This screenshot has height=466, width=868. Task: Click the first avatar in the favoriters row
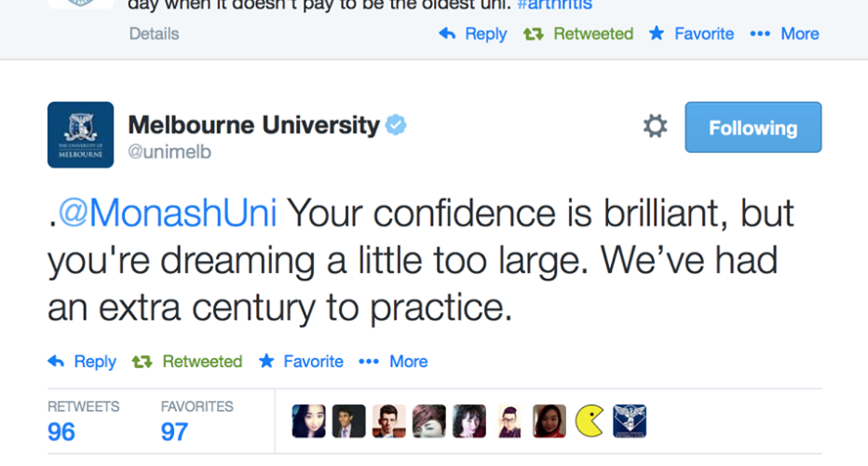tap(308, 421)
